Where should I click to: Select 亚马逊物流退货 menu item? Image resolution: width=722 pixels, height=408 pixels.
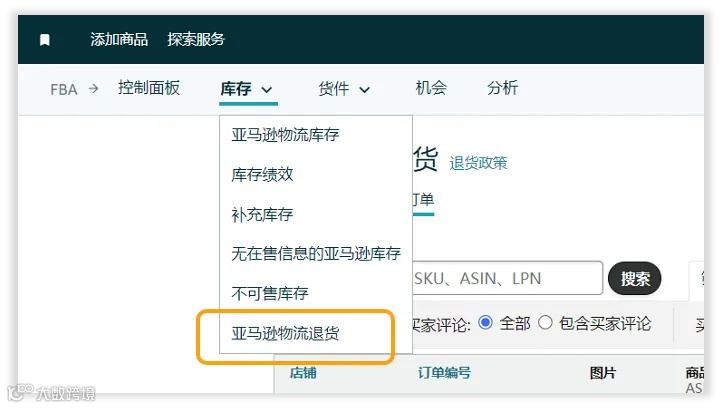285,333
